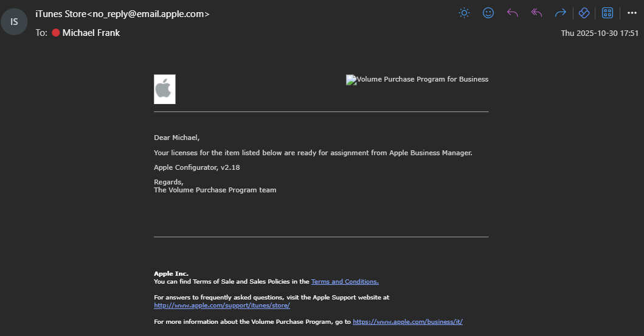The height and width of the screenshot is (336, 644).
Task: Open the Terms and Conditions link
Action: pos(345,282)
